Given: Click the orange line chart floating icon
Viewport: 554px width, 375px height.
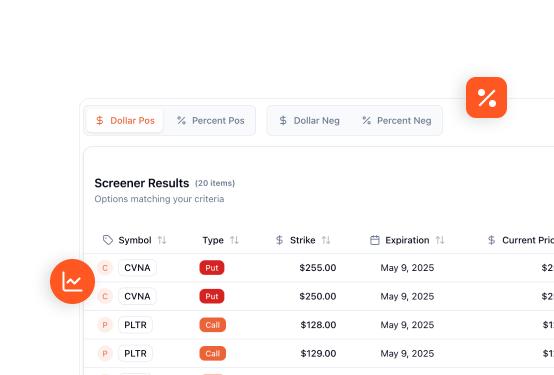Looking at the screenshot, I should (72, 281).
